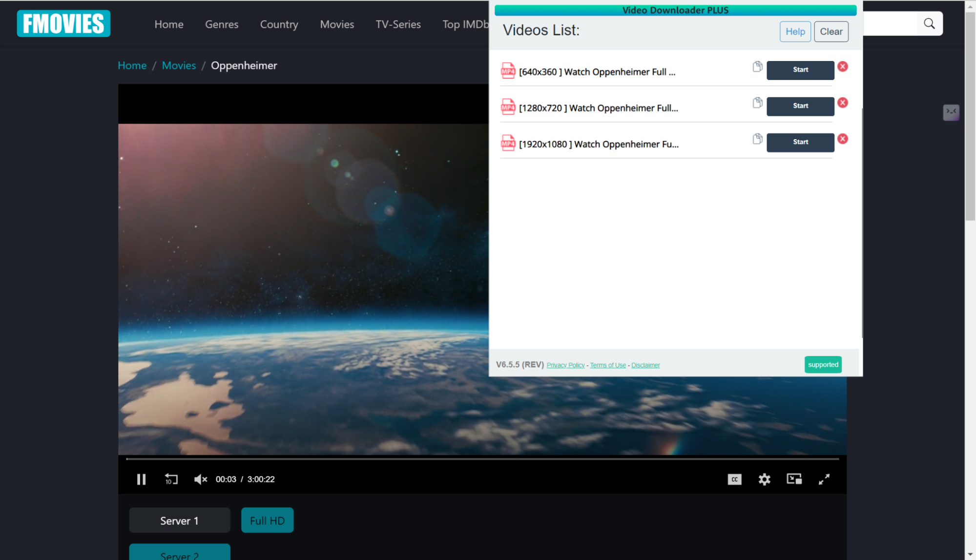Open the Genres menu

[222, 24]
